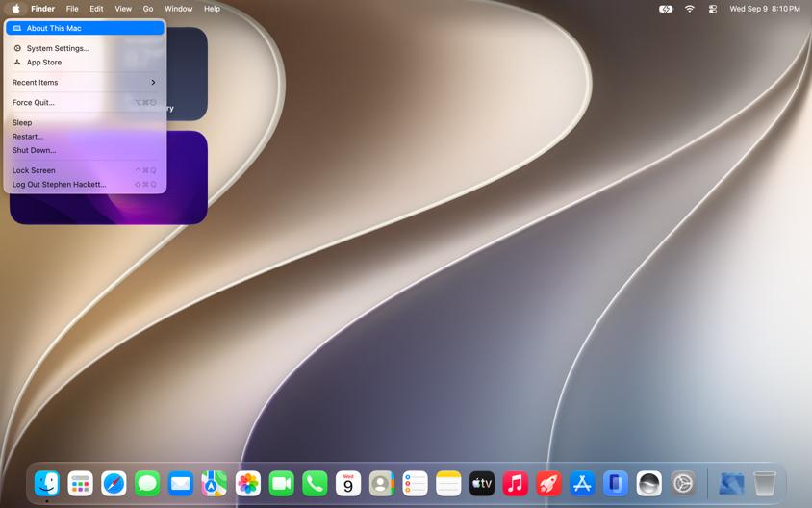The height and width of the screenshot is (508, 812).
Task: Open the Wi-Fi menu bar icon
Action: pyautogui.click(x=689, y=9)
